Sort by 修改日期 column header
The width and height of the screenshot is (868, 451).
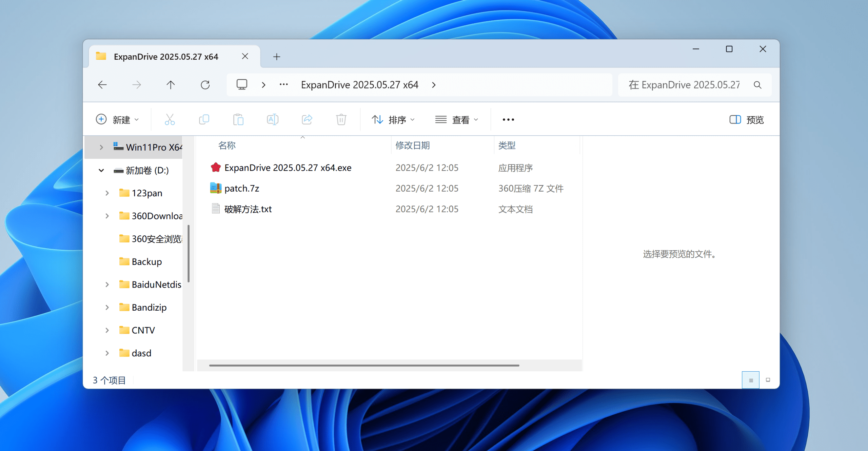pos(412,145)
